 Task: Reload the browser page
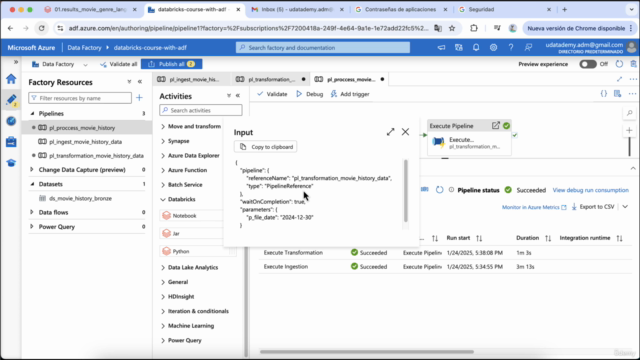click(x=42, y=28)
